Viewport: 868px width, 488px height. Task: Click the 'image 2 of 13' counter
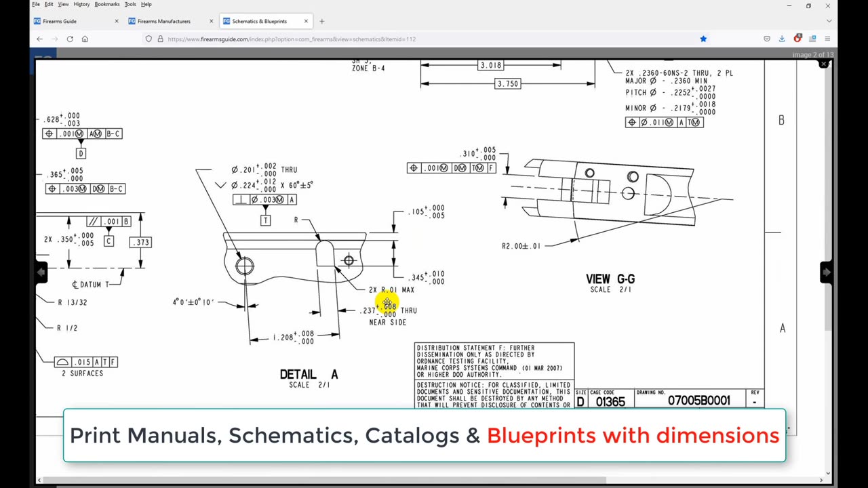point(814,54)
